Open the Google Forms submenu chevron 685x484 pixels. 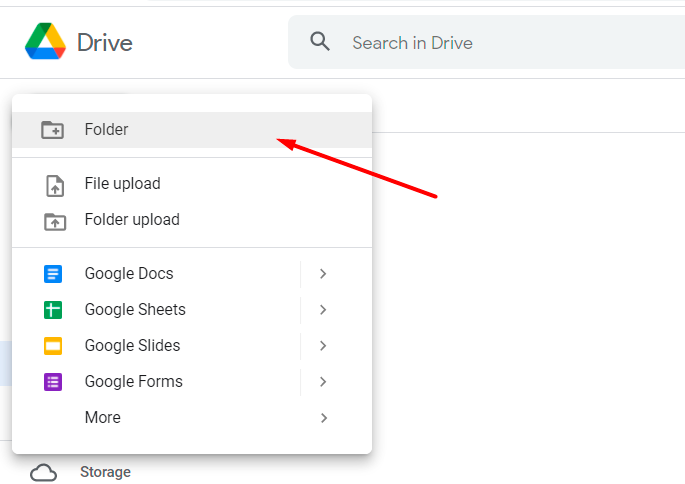323,382
